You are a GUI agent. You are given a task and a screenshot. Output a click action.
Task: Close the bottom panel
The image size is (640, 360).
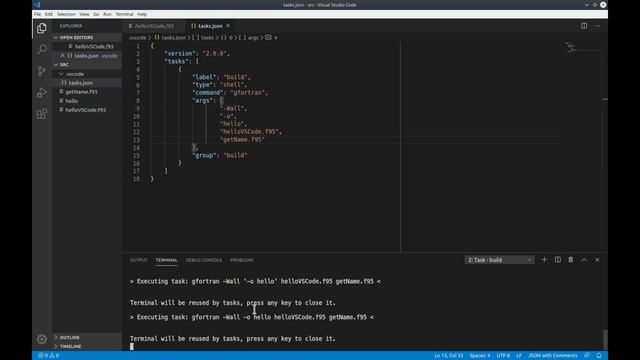(x=597, y=260)
